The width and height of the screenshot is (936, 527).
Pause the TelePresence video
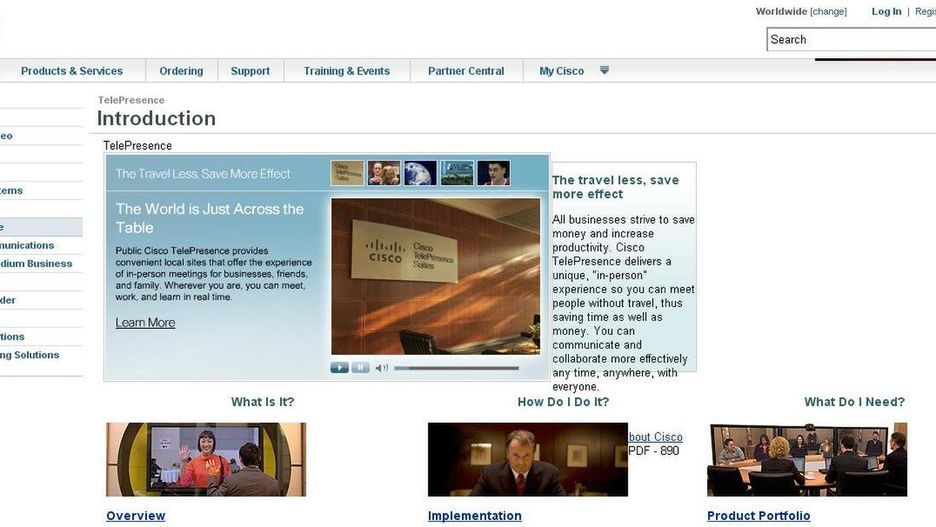point(361,368)
